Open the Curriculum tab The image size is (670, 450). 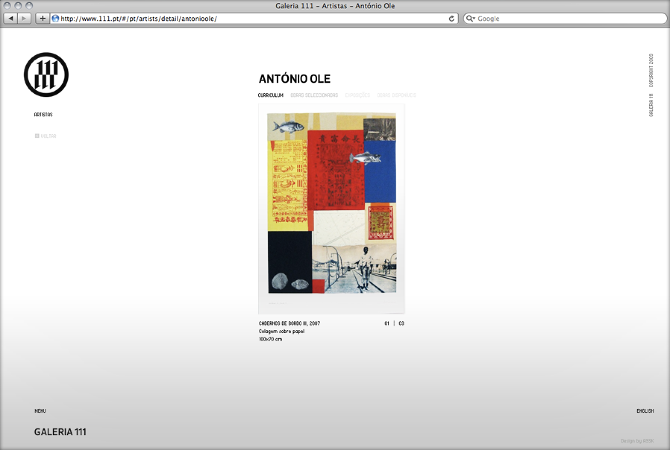click(x=270, y=95)
